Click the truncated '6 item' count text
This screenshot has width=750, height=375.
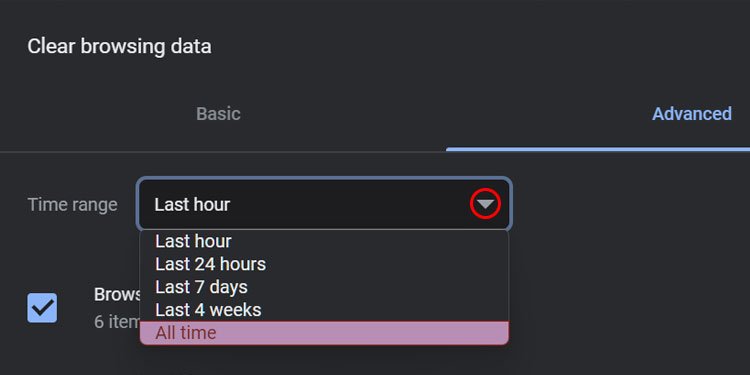click(x=117, y=321)
